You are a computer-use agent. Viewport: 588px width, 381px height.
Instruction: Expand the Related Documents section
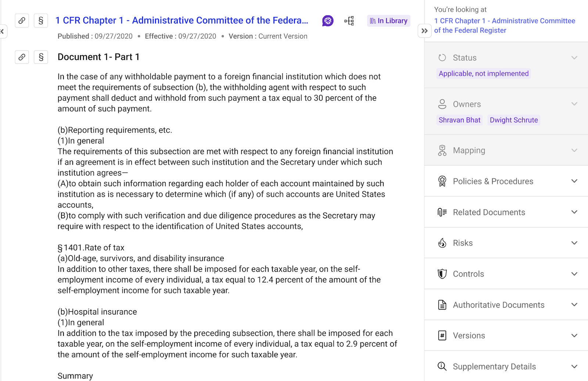[574, 212]
